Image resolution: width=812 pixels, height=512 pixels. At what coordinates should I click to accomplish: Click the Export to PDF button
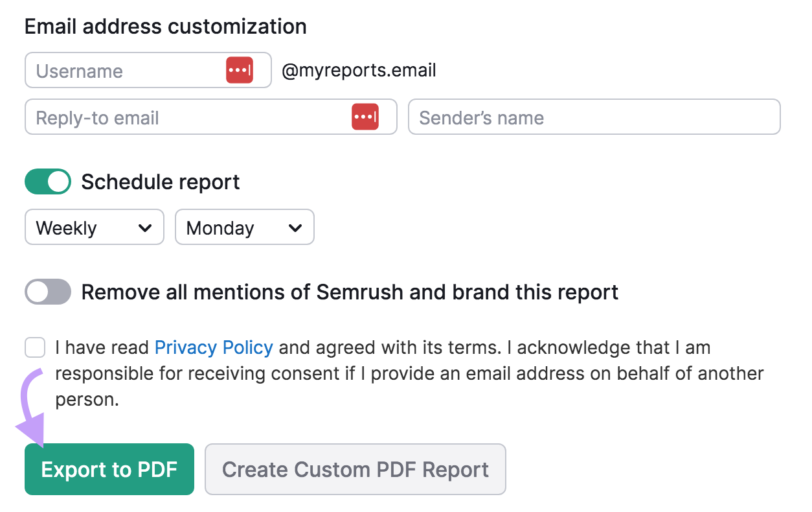point(109,469)
